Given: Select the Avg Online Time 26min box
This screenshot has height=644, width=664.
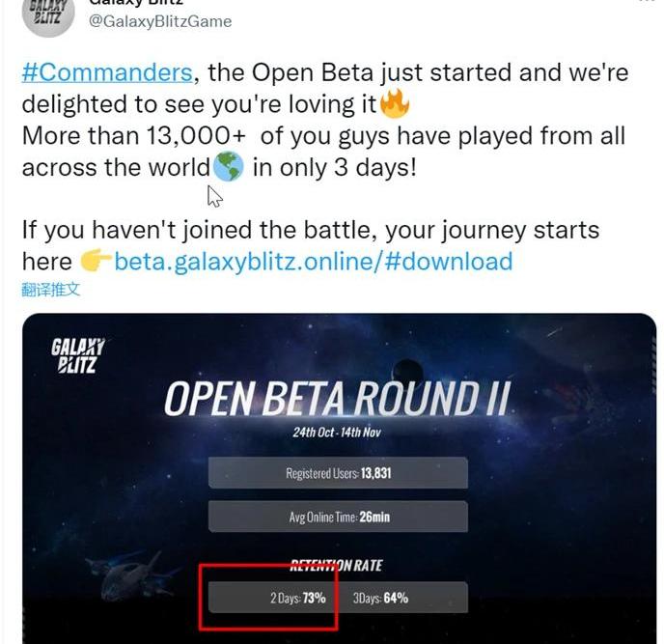Looking at the screenshot, I should 338,517.
